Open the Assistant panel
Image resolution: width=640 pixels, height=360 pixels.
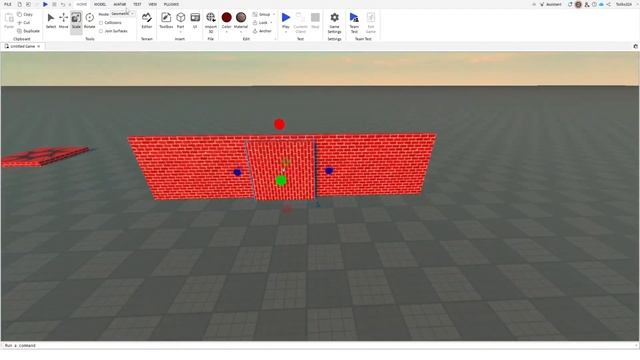click(x=551, y=4)
